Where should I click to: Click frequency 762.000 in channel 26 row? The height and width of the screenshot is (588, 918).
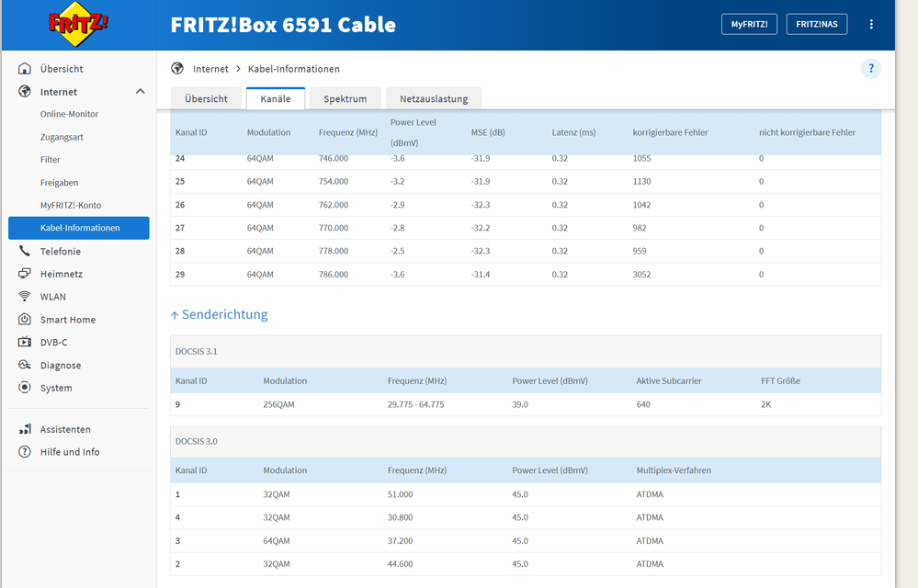(334, 205)
